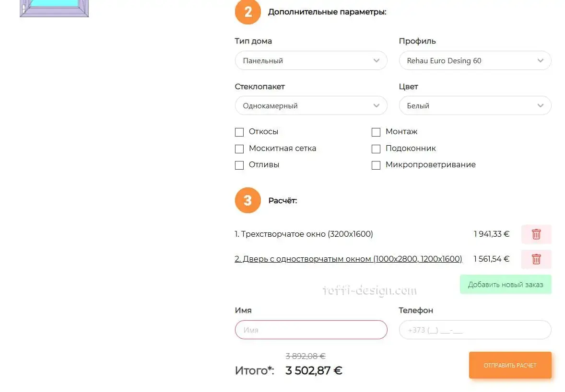
Task: Open the Стеклопакет dropdown
Action: [311, 106]
